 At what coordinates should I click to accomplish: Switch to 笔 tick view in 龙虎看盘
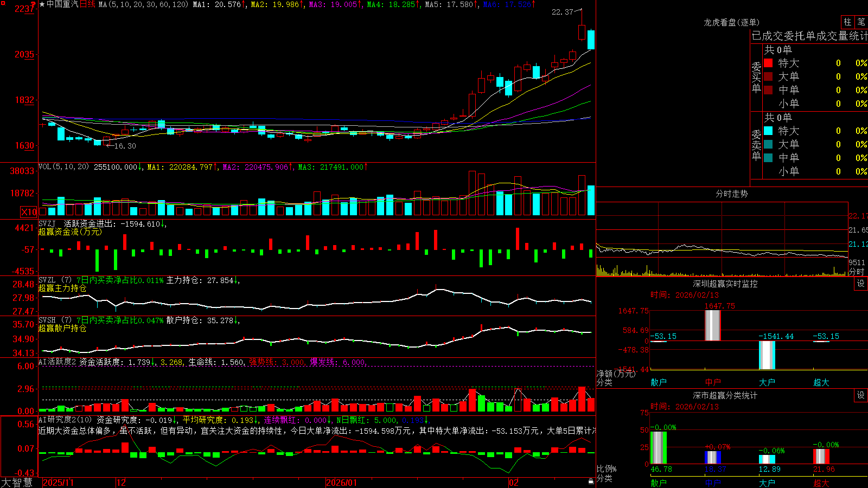pyautogui.click(x=861, y=22)
